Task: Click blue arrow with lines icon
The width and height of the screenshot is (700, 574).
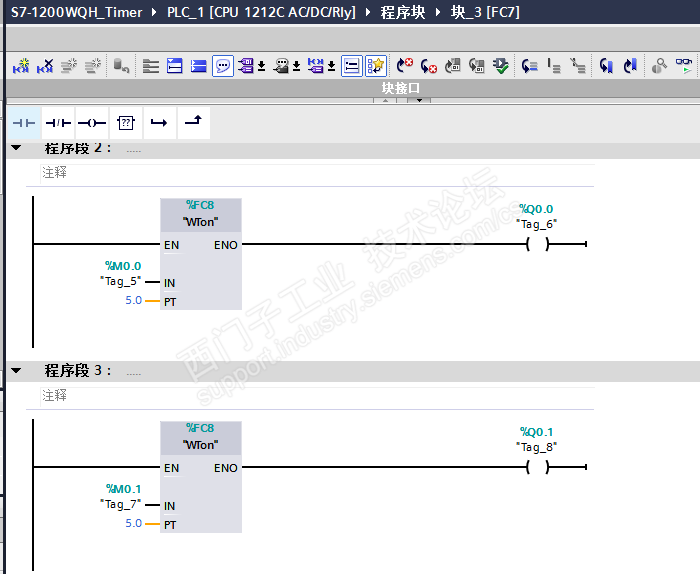Action: (x=529, y=66)
